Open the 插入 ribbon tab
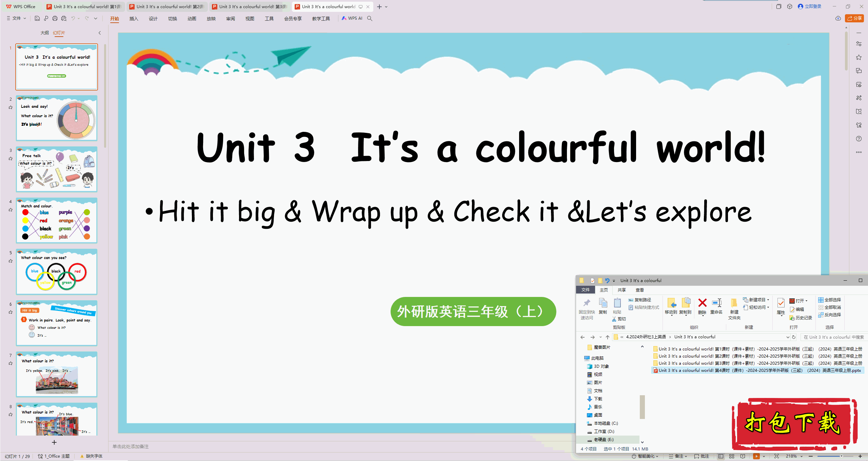The height and width of the screenshot is (461, 868). point(134,19)
